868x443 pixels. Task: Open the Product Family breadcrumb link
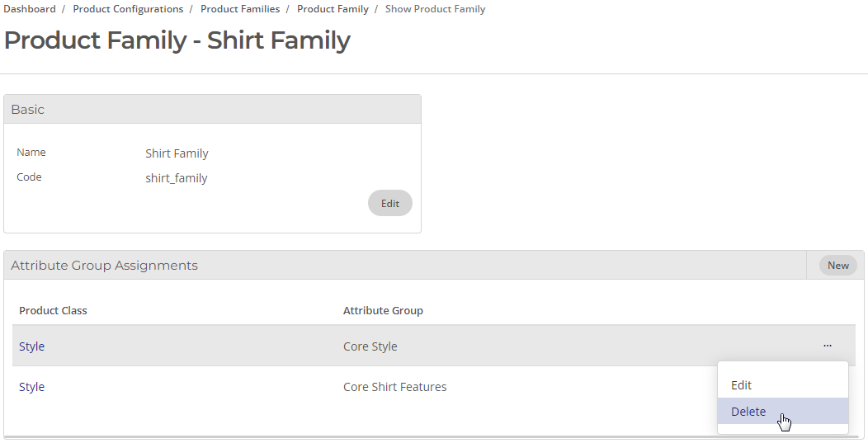pos(333,9)
